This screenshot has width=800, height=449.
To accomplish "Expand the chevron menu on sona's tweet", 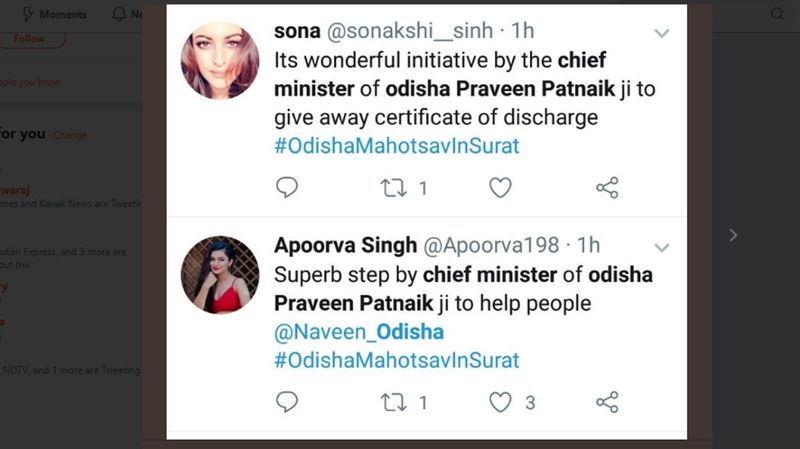I will pyautogui.click(x=661, y=33).
